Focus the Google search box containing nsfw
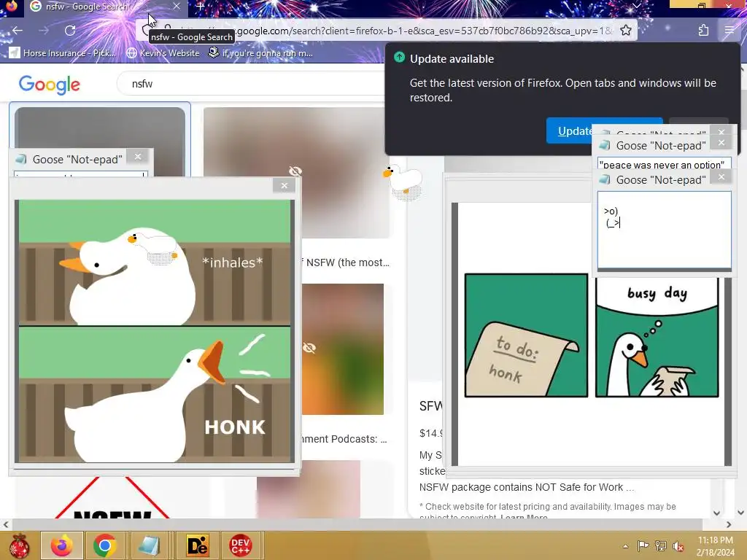Viewport: 747px width, 560px height. (252, 84)
